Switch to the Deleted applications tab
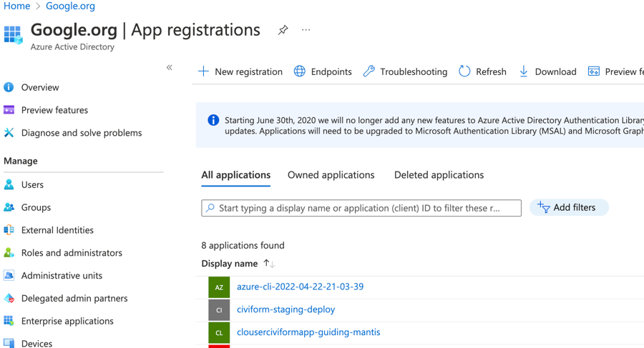 [439, 175]
